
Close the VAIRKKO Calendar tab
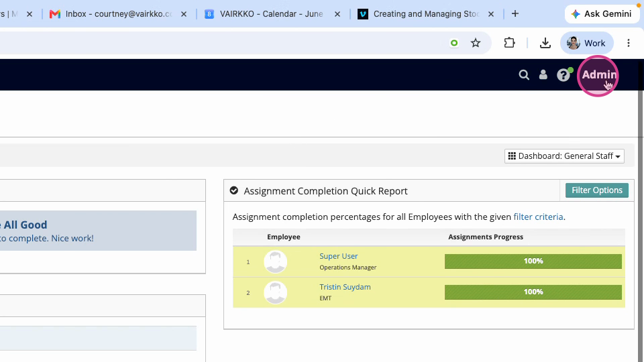point(337,14)
